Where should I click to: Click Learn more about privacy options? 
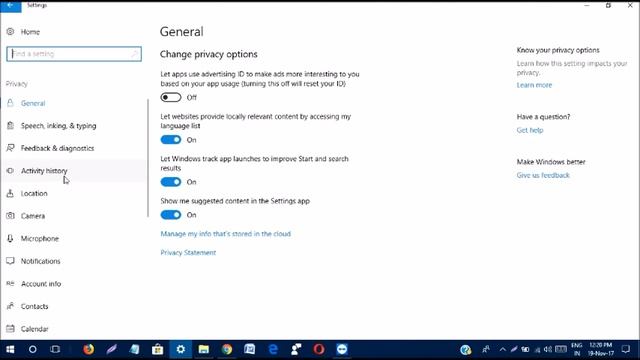tap(534, 85)
